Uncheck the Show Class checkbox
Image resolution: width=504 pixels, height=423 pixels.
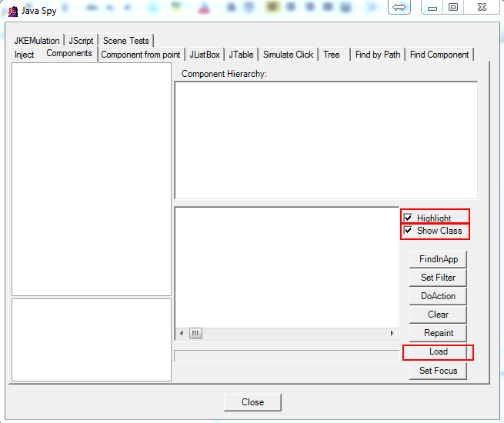409,231
